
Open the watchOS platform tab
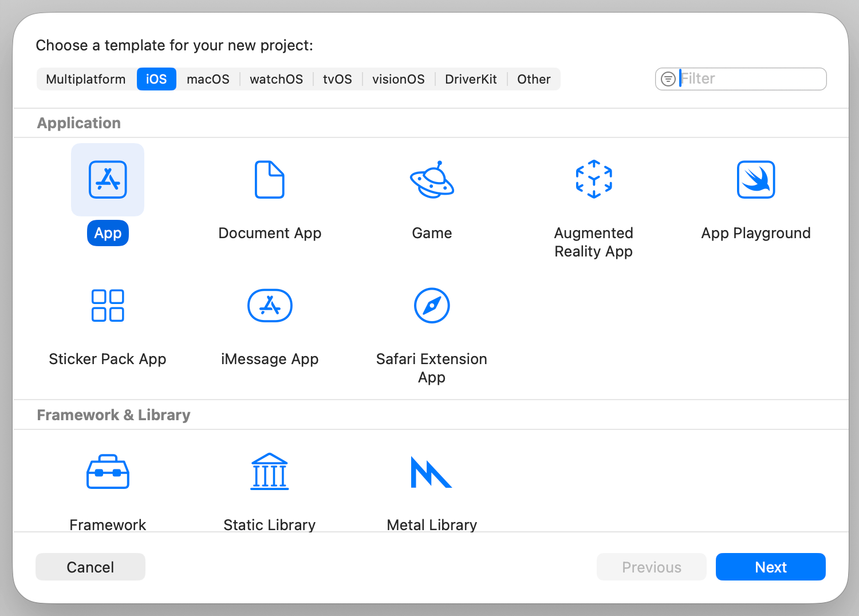click(276, 79)
